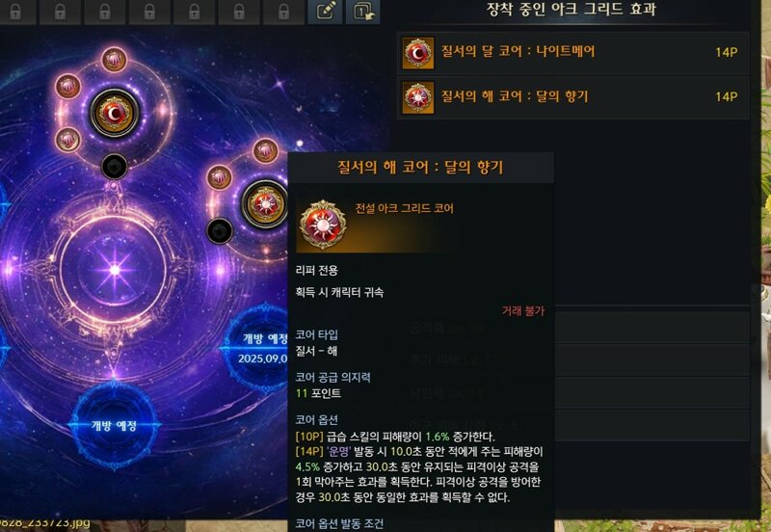Click the bottom 개방 예정 locked slot

(114, 425)
